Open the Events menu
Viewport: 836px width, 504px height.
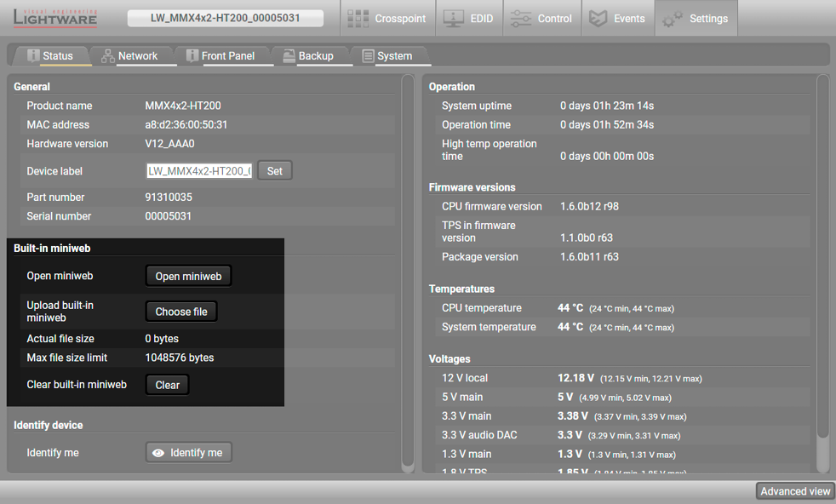point(617,18)
